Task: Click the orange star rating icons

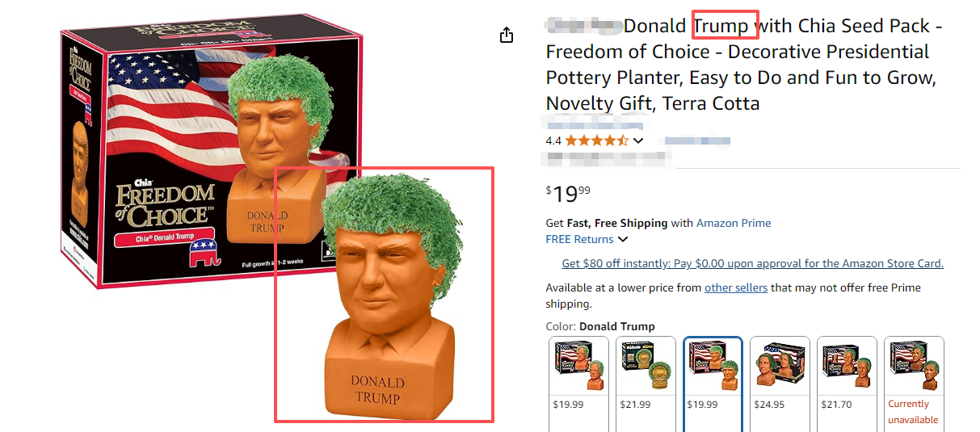Action: pos(596,141)
